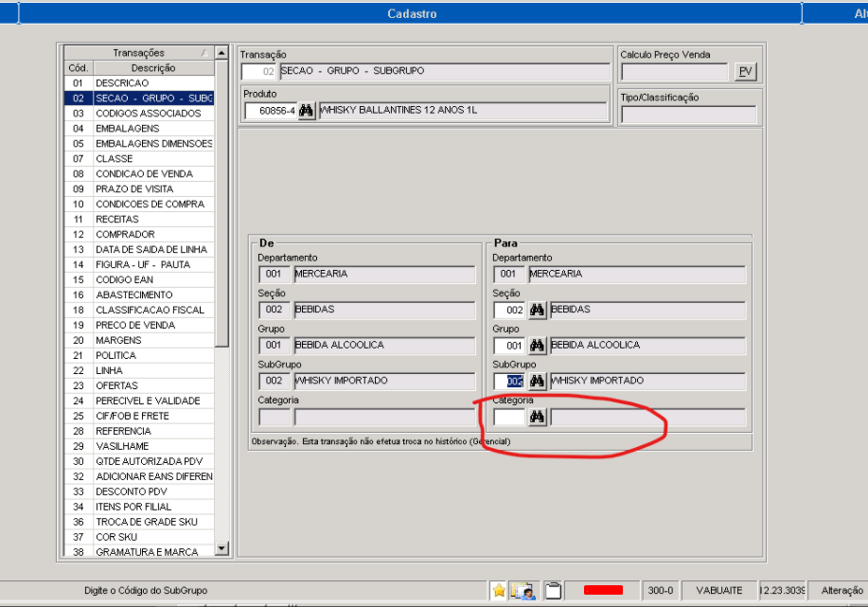Click VABUAITE user in status bar

719,590
